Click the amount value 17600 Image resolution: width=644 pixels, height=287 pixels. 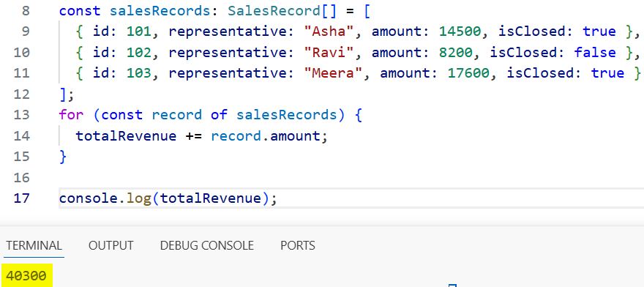tap(468, 73)
